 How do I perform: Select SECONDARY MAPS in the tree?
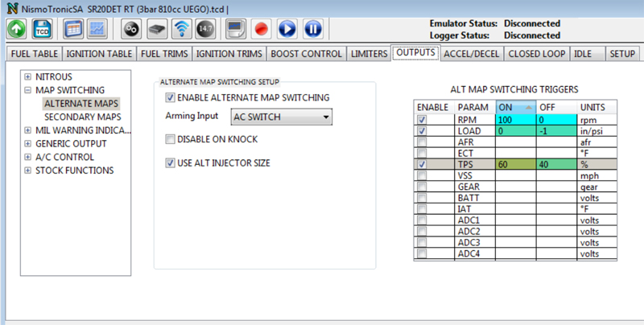[82, 117]
